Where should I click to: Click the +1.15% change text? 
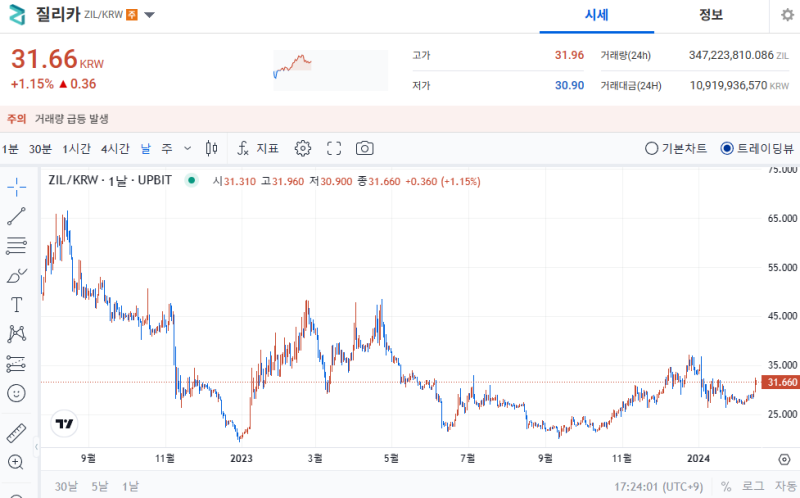[x=32, y=84]
